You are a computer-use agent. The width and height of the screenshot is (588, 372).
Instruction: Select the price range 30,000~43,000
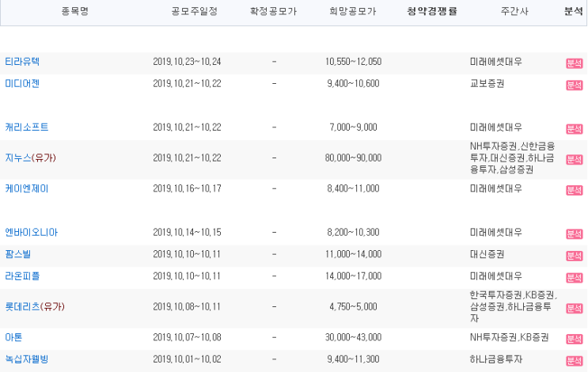(353, 337)
